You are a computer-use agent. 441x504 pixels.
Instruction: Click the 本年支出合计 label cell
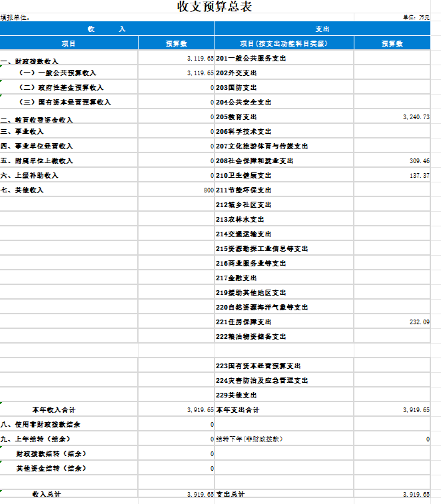(238, 410)
